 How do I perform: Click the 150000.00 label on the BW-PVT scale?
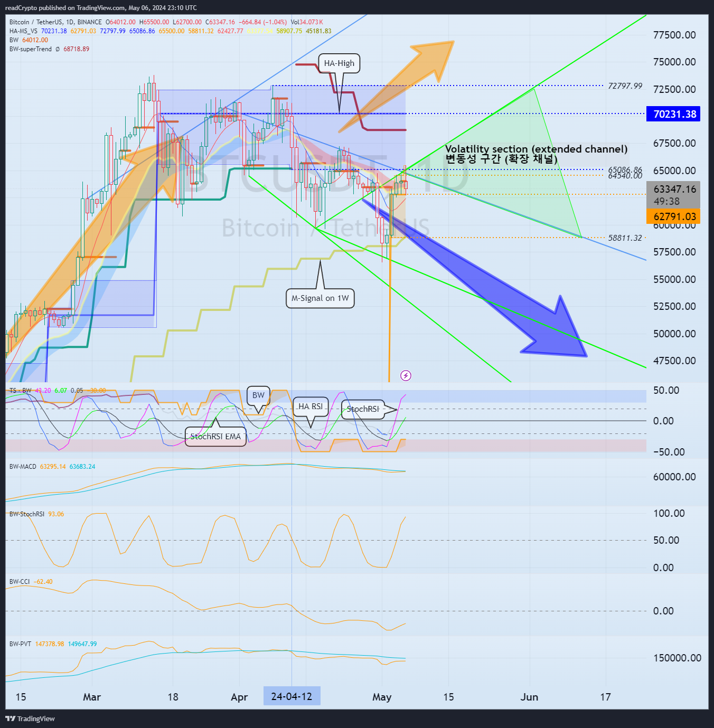(677, 658)
